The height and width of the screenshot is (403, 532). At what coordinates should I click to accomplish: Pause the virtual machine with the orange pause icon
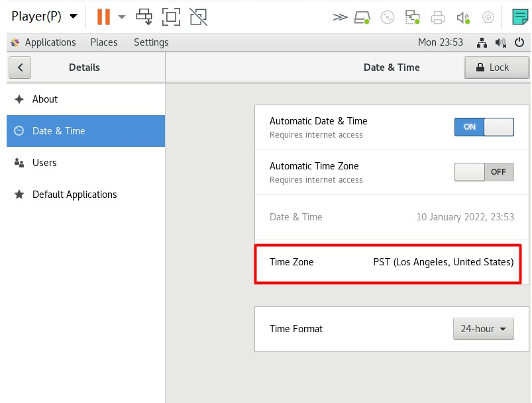(103, 17)
